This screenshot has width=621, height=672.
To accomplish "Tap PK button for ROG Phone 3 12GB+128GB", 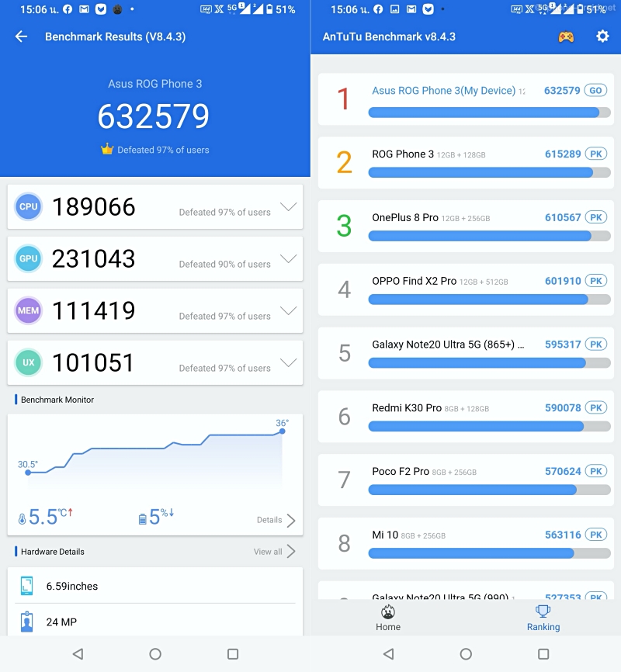I will 596,154.
